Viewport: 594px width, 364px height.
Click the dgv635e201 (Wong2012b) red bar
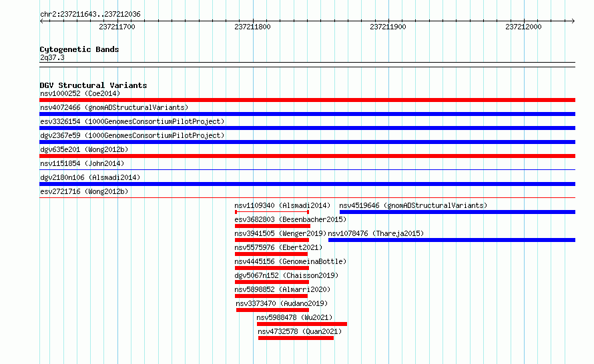(307, 156)
